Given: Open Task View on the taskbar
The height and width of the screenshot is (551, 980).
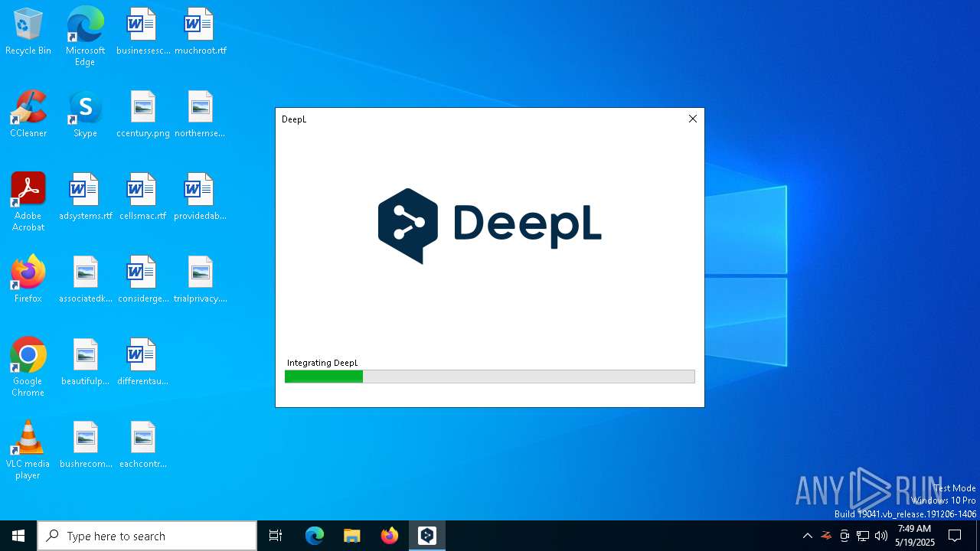Looking at the screenshot, I should pos(276,536).
